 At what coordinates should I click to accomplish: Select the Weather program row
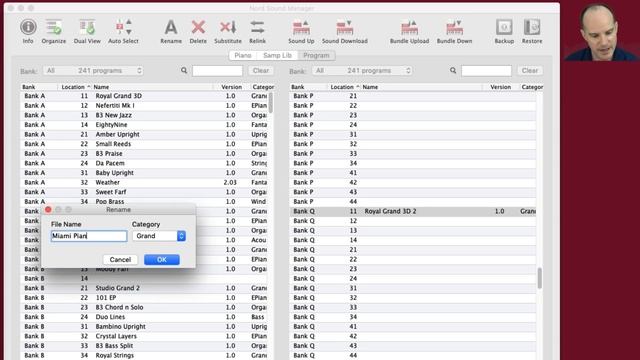pos(144,182)
